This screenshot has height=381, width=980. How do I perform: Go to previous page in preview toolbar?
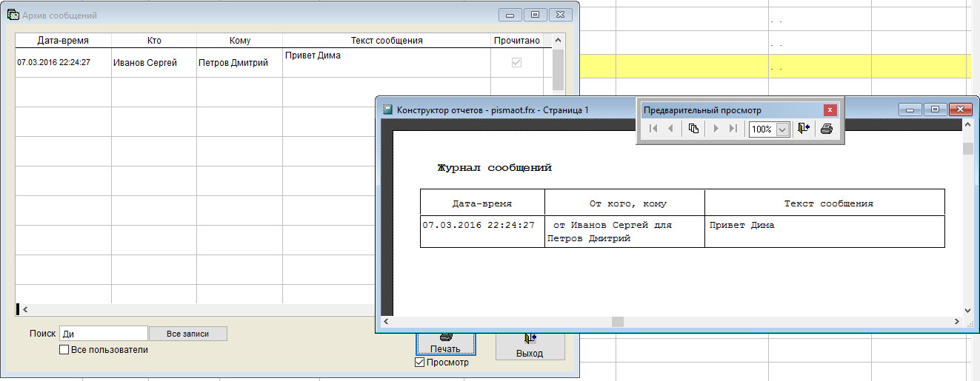pyautogui.click(x=671, y=129)
